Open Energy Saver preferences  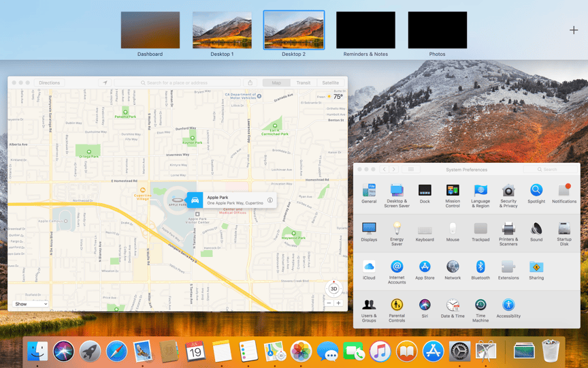tap(397, 234)
